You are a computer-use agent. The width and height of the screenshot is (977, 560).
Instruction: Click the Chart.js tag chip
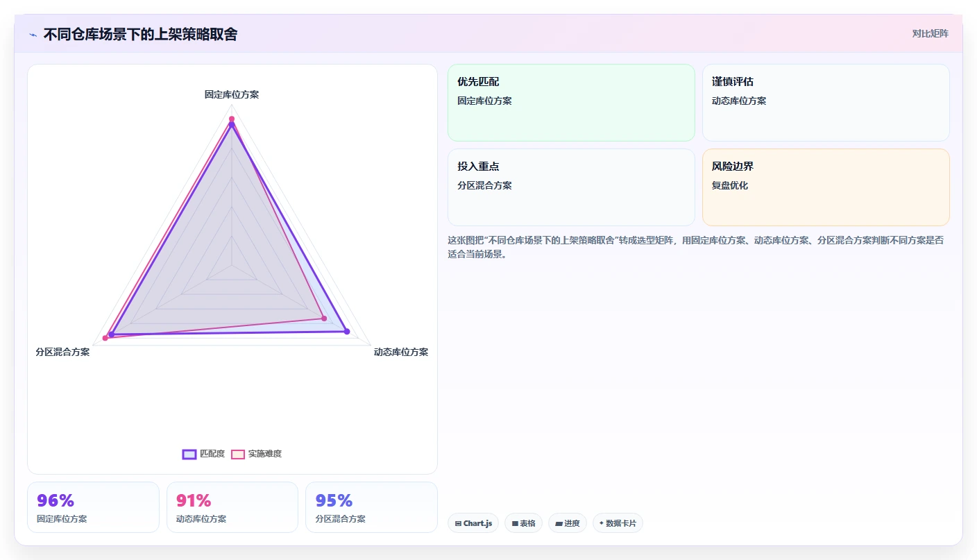coord(473,523)
